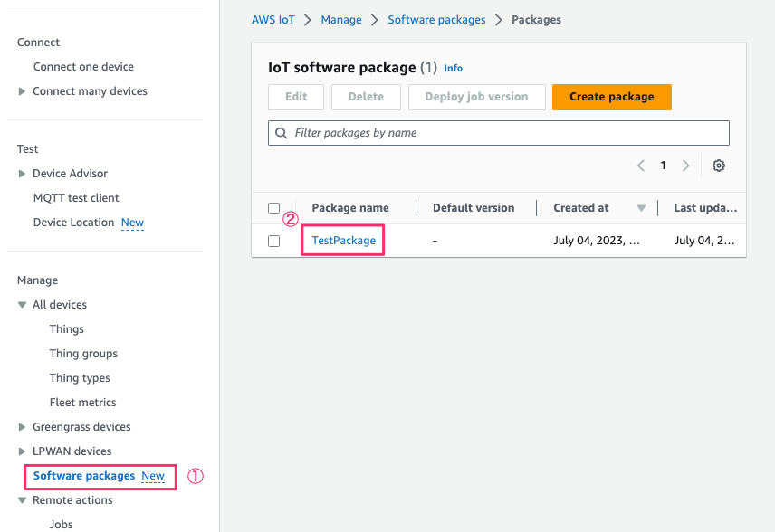Click the Info link next to the heading

pyautogui.click(x=453, y=68)
